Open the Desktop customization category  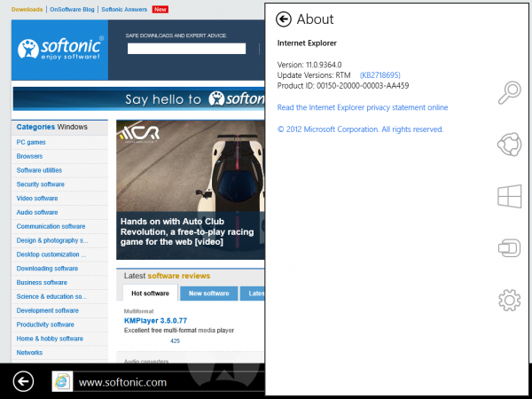[x=51, y=254]
